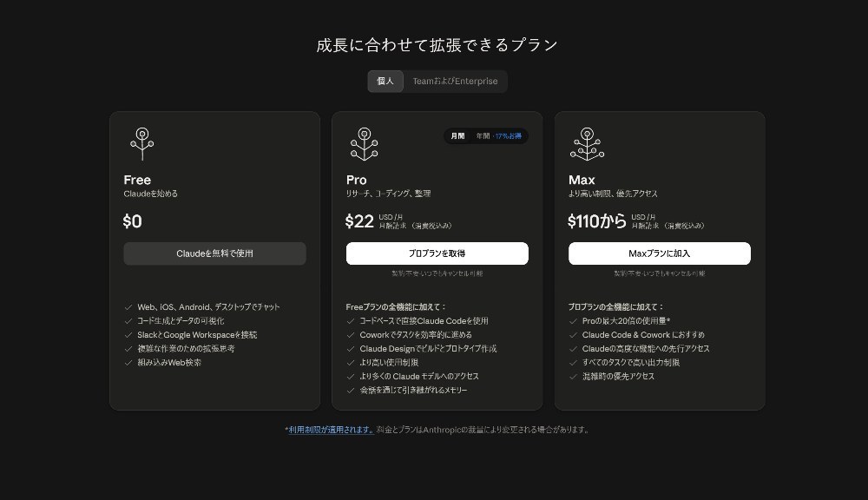This screenshot has height=500, width=868.
Task: Click checkmark beside 混雑時の優先アクセス
Action: 573,377
